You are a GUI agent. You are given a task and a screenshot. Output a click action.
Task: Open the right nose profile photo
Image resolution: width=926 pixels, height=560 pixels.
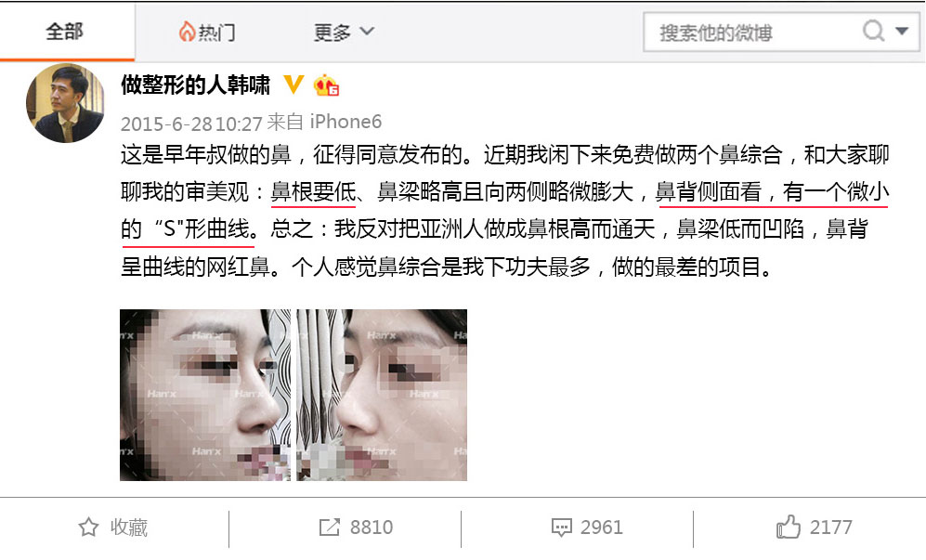point(382,395)
